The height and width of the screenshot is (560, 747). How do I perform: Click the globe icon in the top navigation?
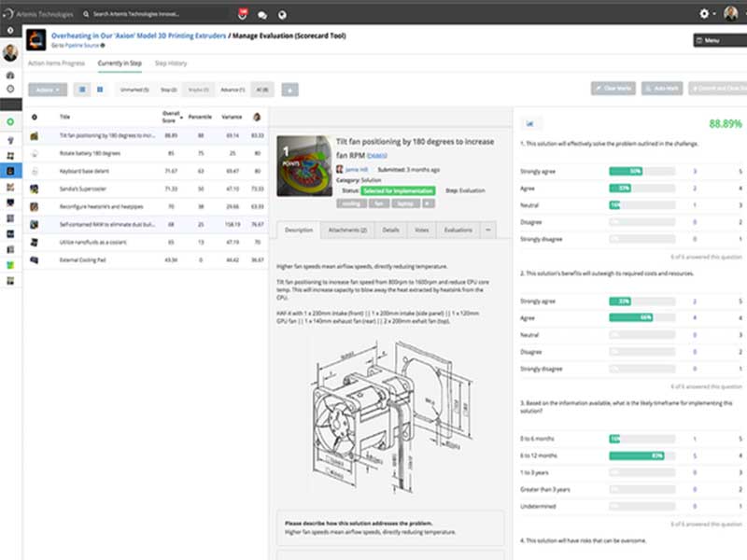point(283,14)
